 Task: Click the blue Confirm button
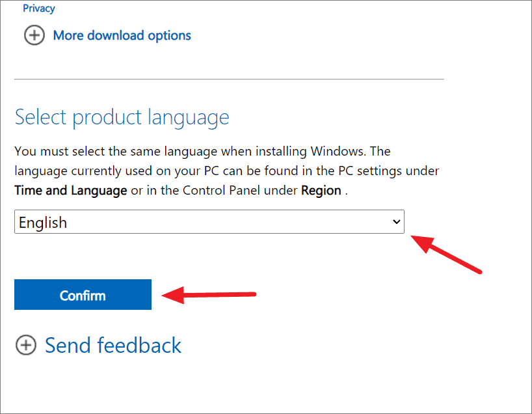pyautogui.click(x=83, y=294)
